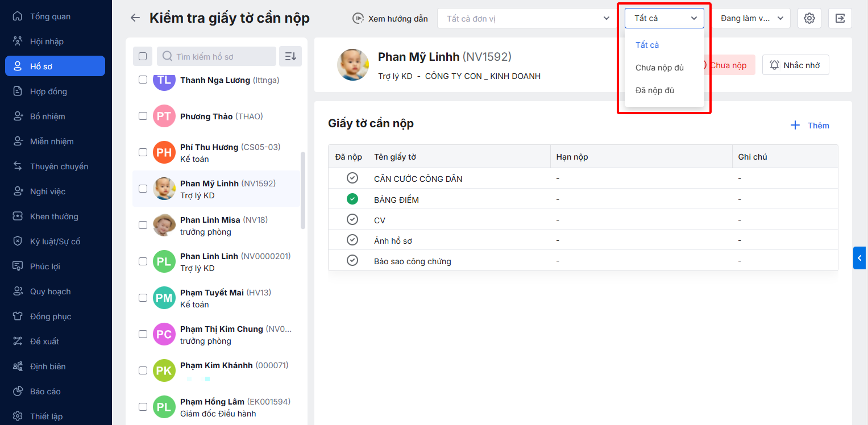868x425 pixels.
Task: Tick the select-all profiles checkbox
Action: 143,56
